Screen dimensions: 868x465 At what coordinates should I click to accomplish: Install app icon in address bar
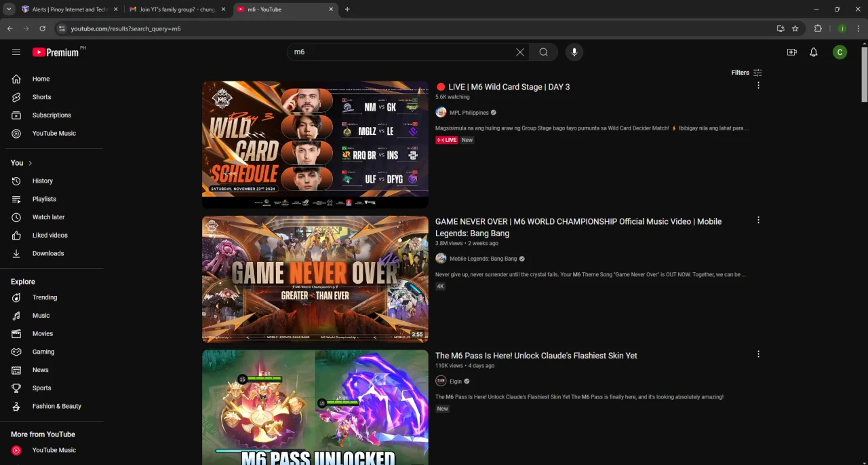click(x=781, y=29)
